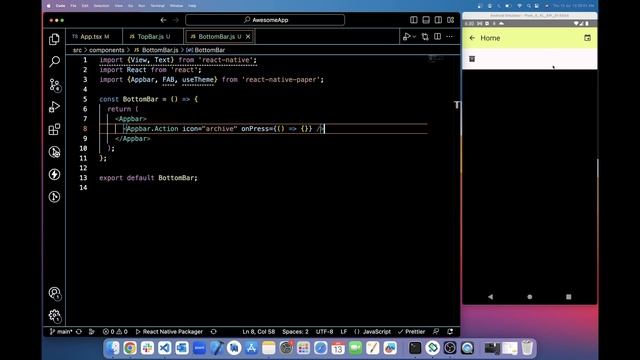The height and width of the screenshot is (360, 640).
Task: Tap the Android recent apps square button
Action: (569, 297)
